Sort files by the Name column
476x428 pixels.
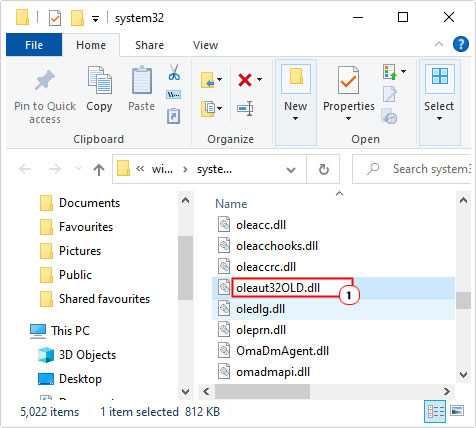(x=231, y=204)
